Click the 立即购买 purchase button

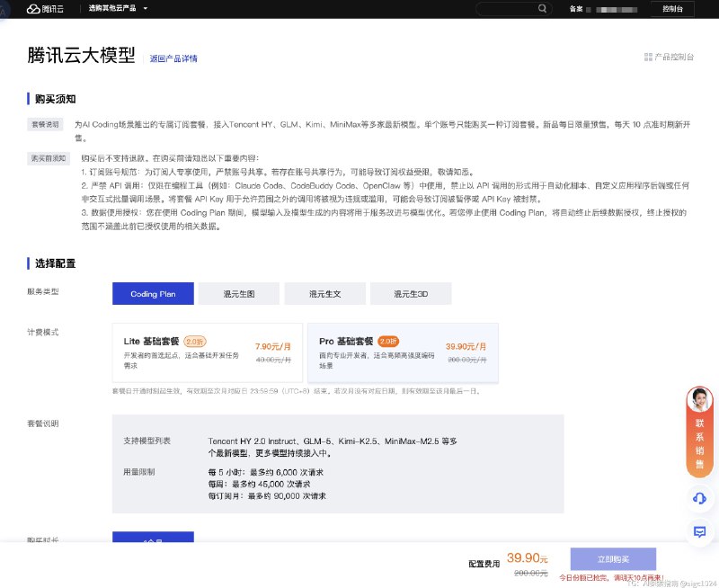pyautogui.click(x=615, y=557)
